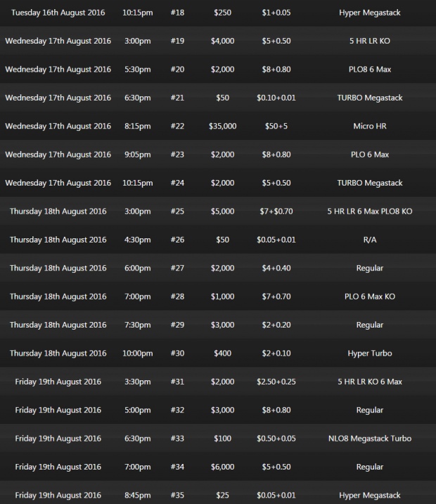Click the PLO8 6 Max event label
This screenshot has width=436, height=504.
point(369,70)
